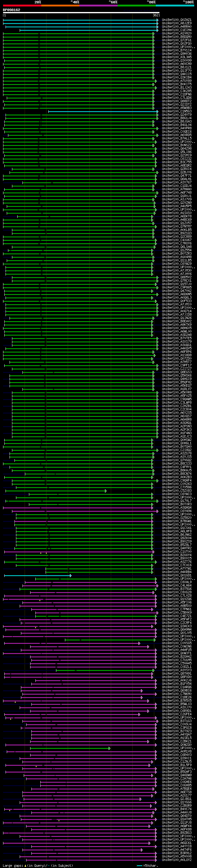The height and width of the screenshot is (868, 197).
Task: Click the cyan ~100% identity legend segment
Action: (x=175, y=6)
